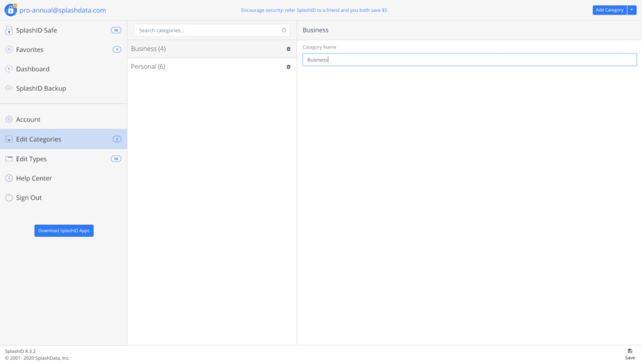Screen dimensions: 642x364
Task: Select Edit Types in sidebar
Action: point(31,159)
